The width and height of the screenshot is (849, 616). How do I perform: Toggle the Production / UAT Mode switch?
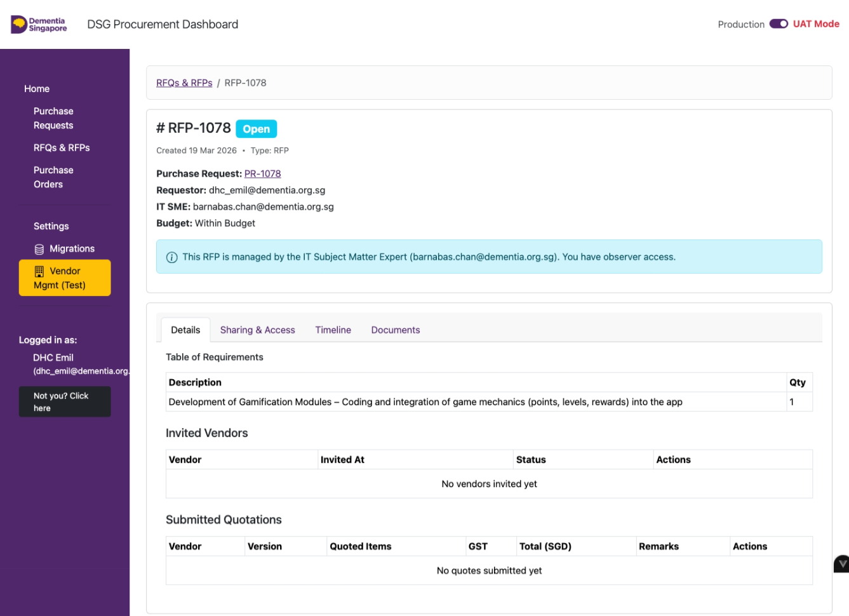pos(779,24)
